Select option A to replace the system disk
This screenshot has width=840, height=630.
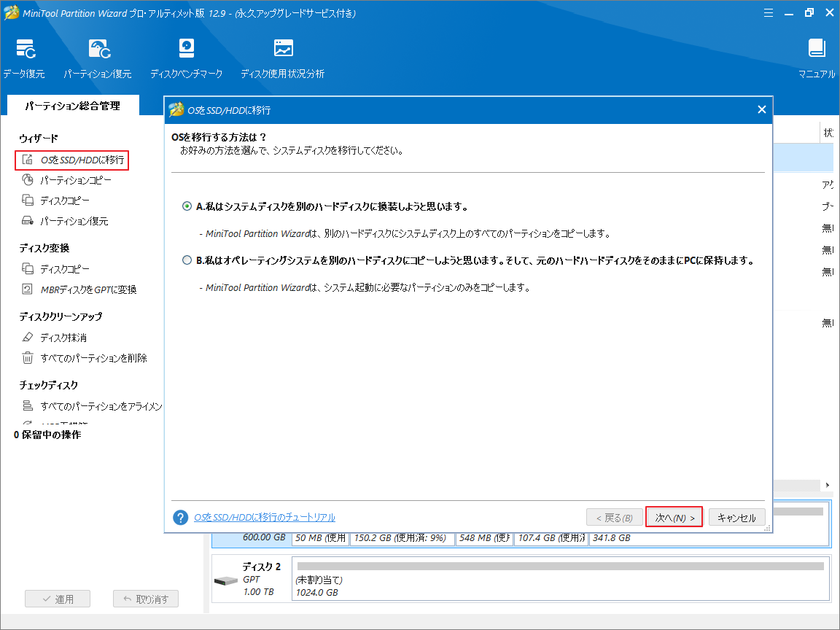(187, 206)
